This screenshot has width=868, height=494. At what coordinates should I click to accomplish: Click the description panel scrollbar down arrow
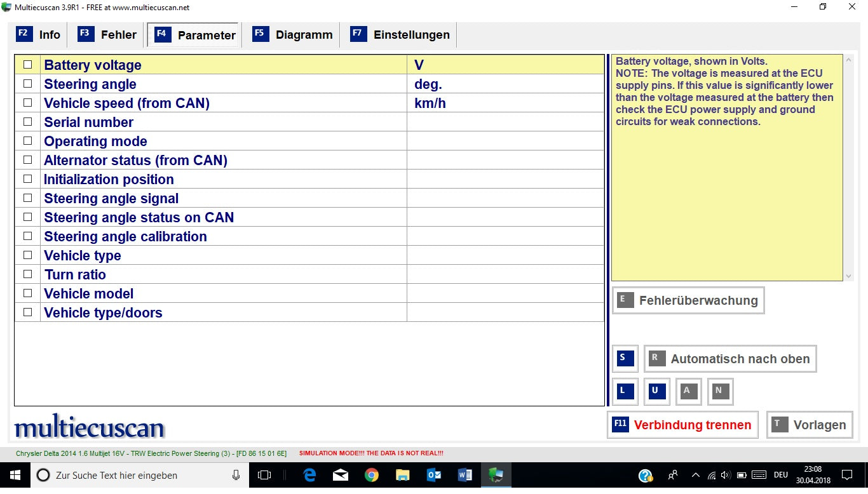[x=848, y=276]
